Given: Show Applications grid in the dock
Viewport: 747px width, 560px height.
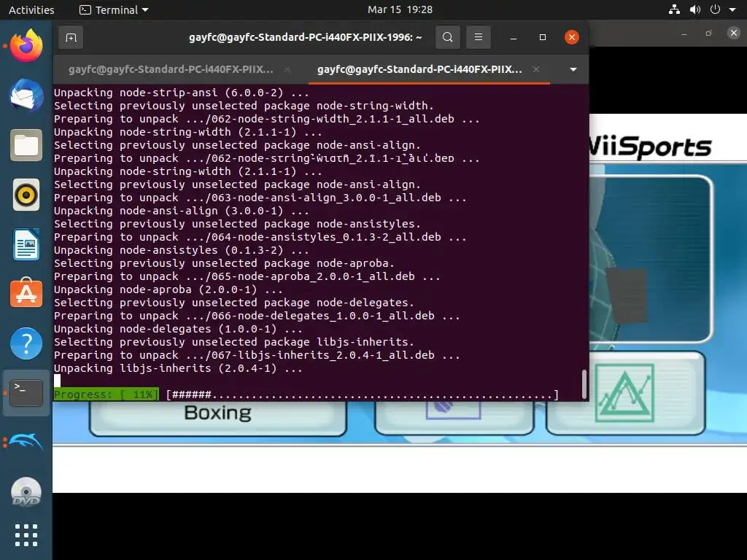Looking at the screenshot, I should (26, 535).
